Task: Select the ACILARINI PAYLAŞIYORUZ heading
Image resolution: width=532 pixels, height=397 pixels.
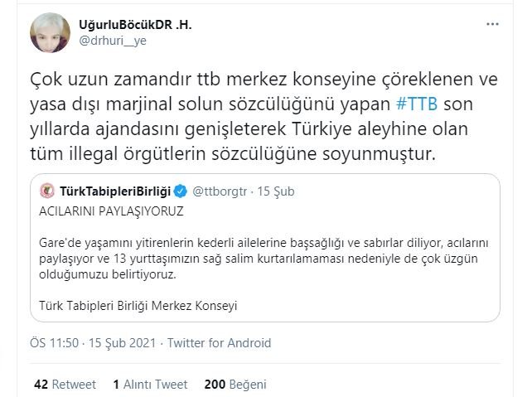Action: (x=111, y=211)
